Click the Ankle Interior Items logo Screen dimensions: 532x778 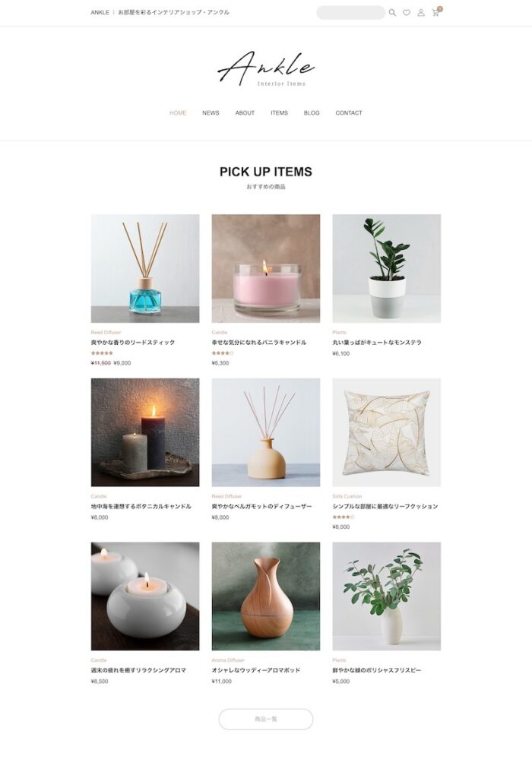click(x=266, y=68)
